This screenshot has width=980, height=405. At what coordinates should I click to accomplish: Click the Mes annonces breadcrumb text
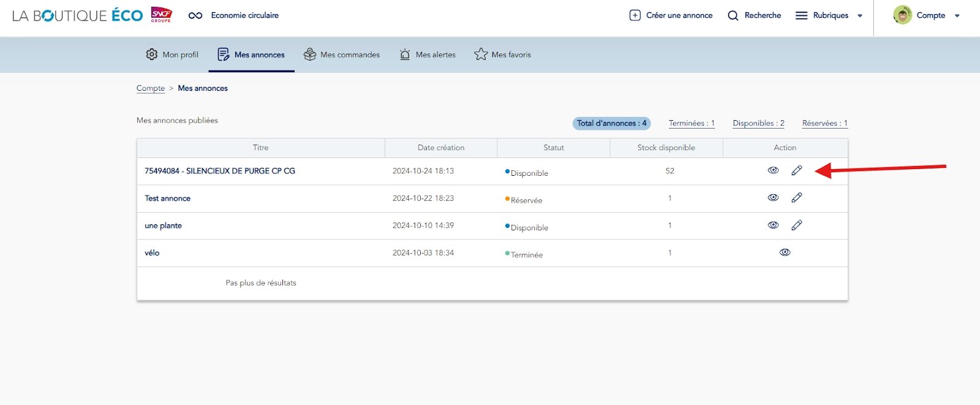(x=203, y=88)
